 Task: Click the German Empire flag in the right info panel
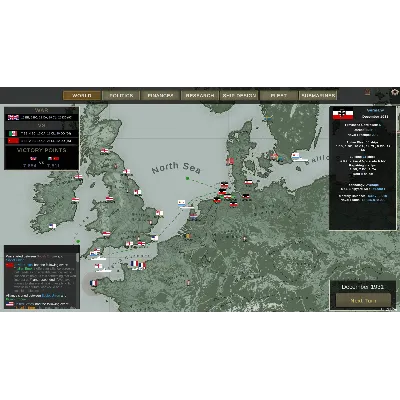tap(343, 114)
